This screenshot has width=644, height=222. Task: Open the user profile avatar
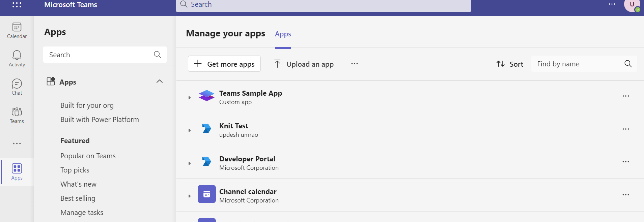632,5
